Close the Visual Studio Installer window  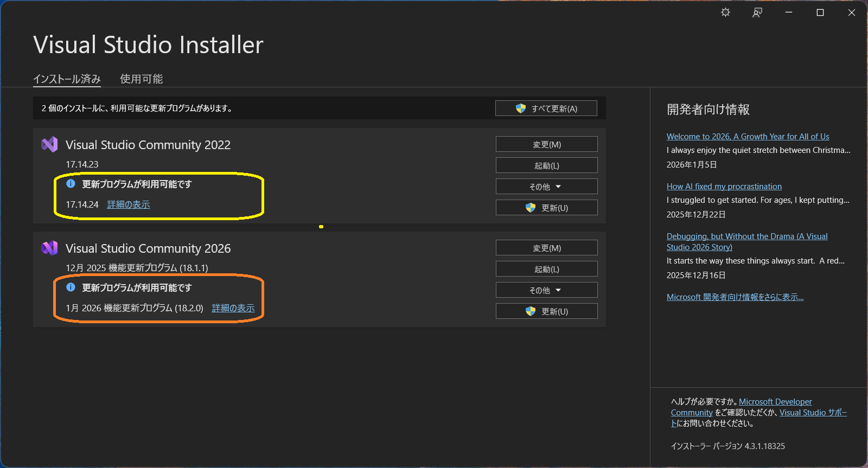852,12
